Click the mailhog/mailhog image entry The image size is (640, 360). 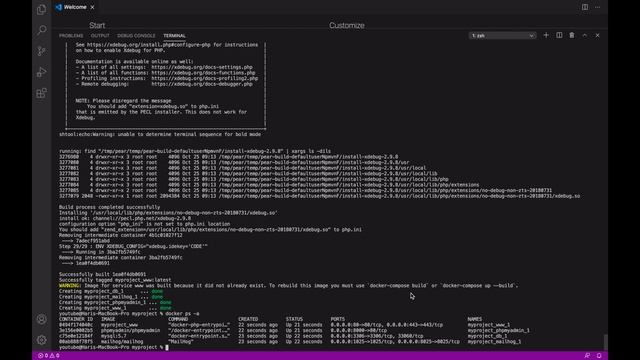click(122, 342)
